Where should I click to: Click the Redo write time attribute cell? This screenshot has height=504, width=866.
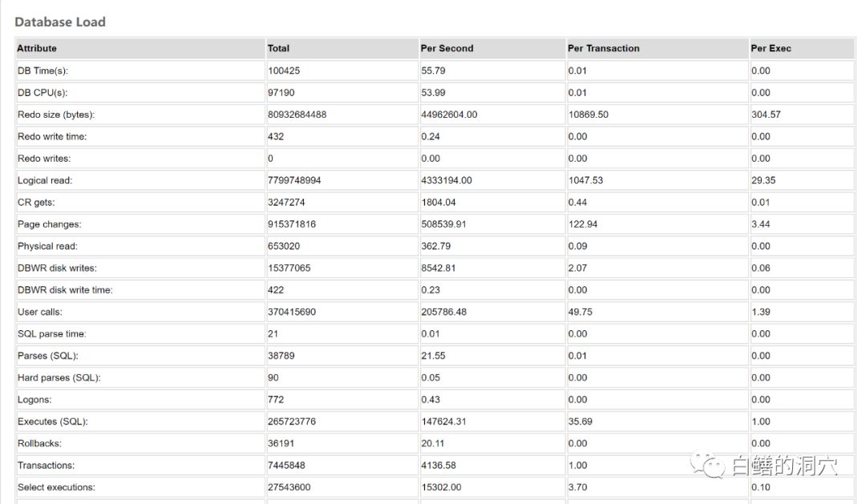[52, 136]
